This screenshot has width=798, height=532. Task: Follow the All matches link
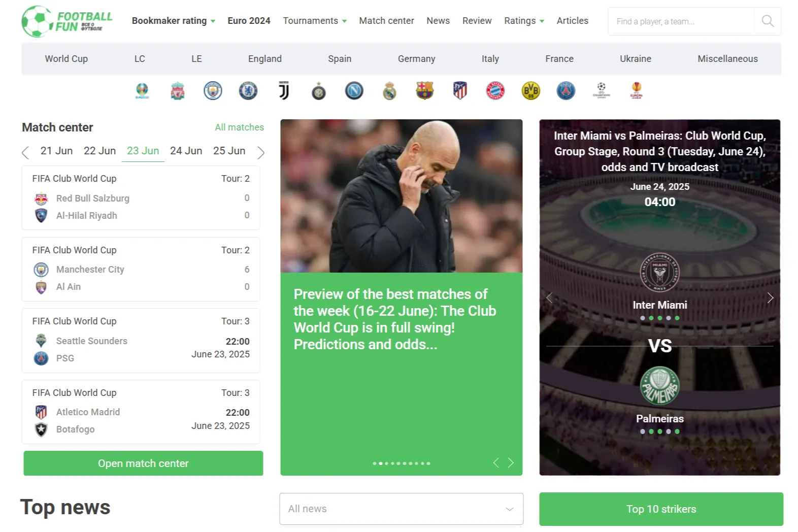(x=239, y=127)
